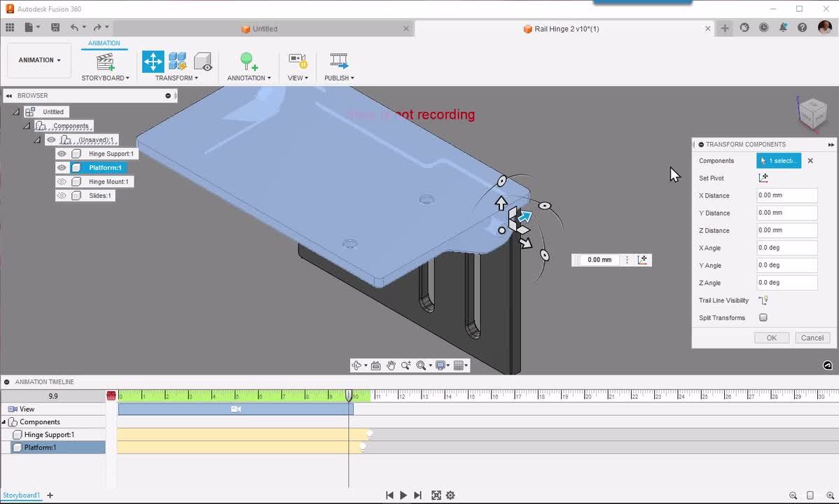
Task: Click the Show/Hide component toolbar icon
Action: point(202,62)
